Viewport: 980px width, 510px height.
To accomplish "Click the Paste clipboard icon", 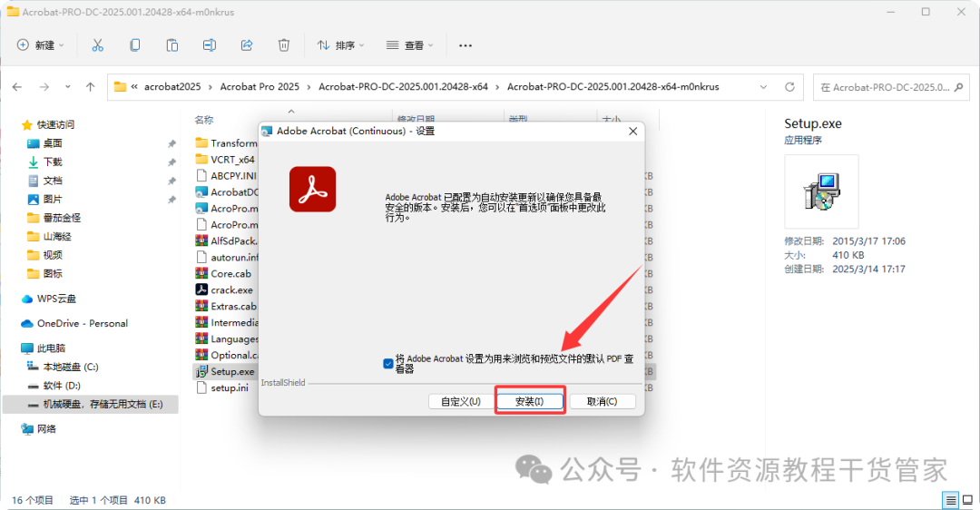I will tap(171, 45).
